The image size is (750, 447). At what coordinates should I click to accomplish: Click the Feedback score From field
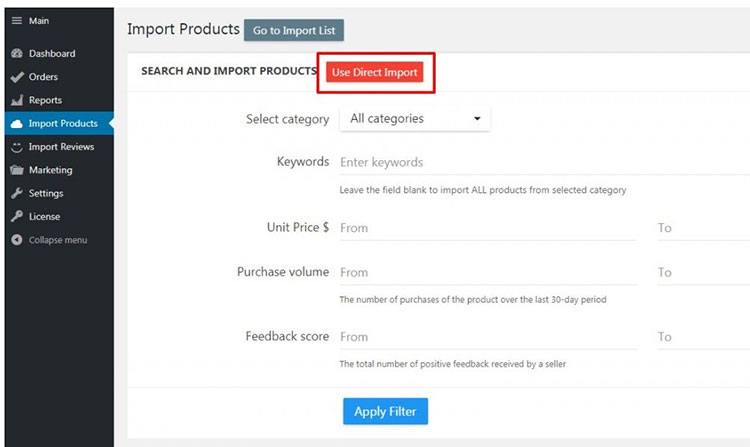tap(487, 337)
